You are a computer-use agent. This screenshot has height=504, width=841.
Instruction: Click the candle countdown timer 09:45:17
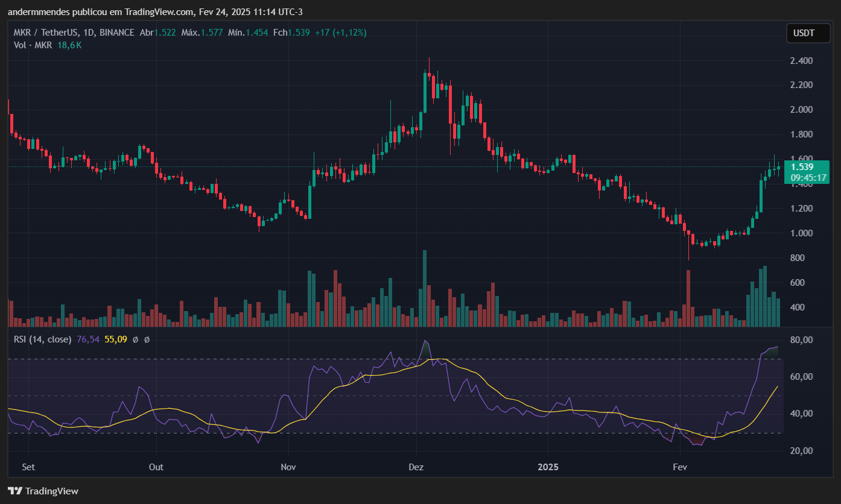point(808,177)
